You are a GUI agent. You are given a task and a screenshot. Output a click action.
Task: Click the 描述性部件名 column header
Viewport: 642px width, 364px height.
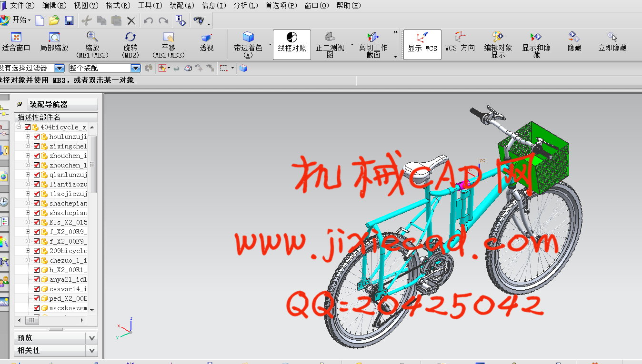pyautogui.click(x=56, y=117)
